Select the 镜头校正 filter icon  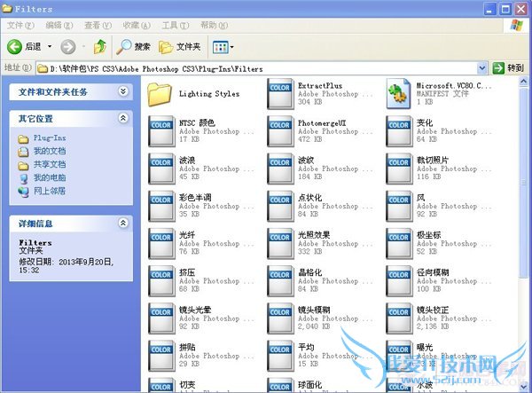pos(399,318)
